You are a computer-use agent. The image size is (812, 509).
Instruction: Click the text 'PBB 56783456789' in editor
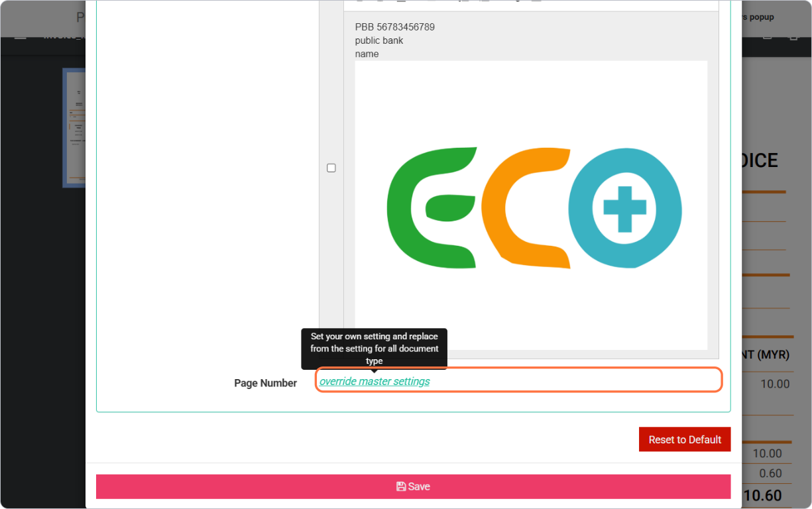click(395, 27)
